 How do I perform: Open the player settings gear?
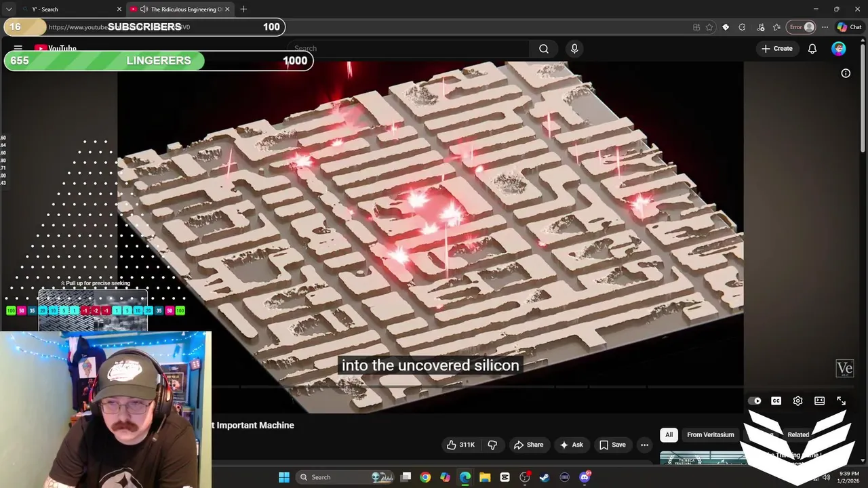pyautogui.click(x=797, y=401)
